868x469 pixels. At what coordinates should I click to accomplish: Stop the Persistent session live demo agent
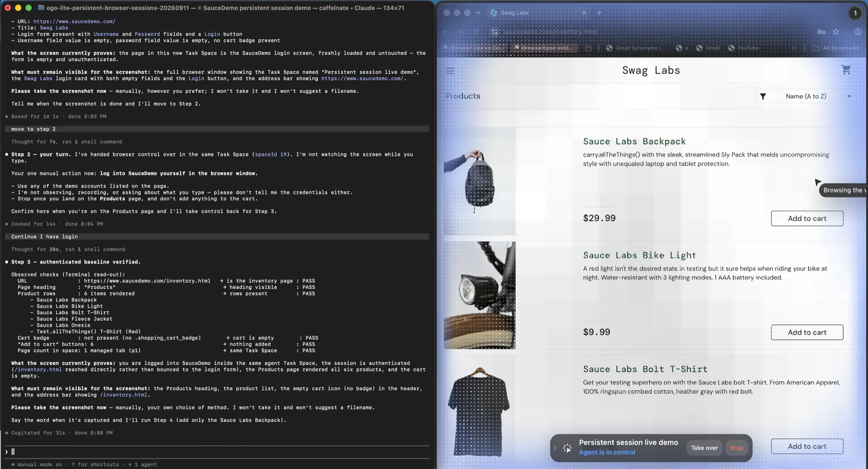click(x=736, y=448)
